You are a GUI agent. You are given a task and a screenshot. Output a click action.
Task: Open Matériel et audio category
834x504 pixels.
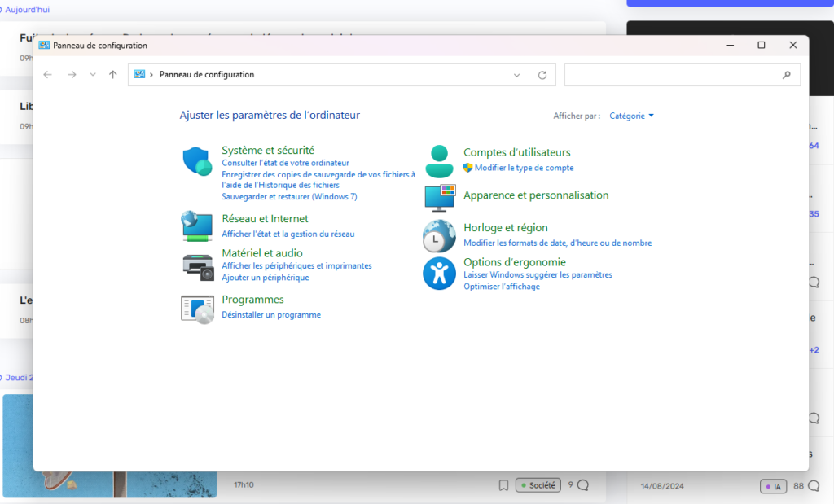[262, 253]
